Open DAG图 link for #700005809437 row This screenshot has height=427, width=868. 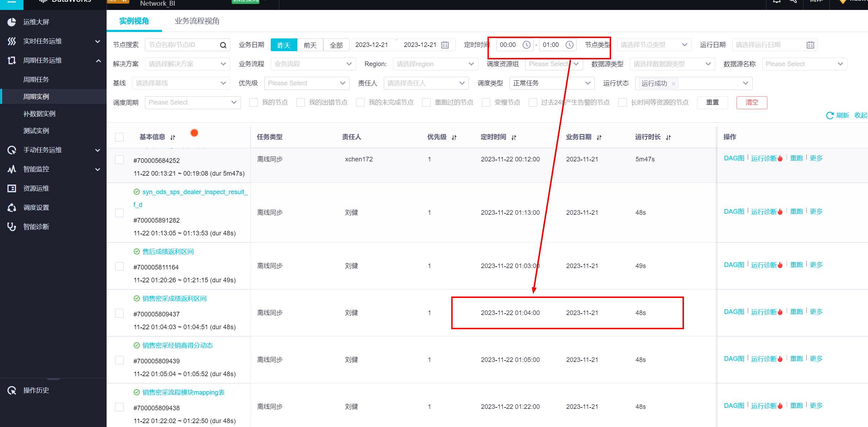point(734,312)
